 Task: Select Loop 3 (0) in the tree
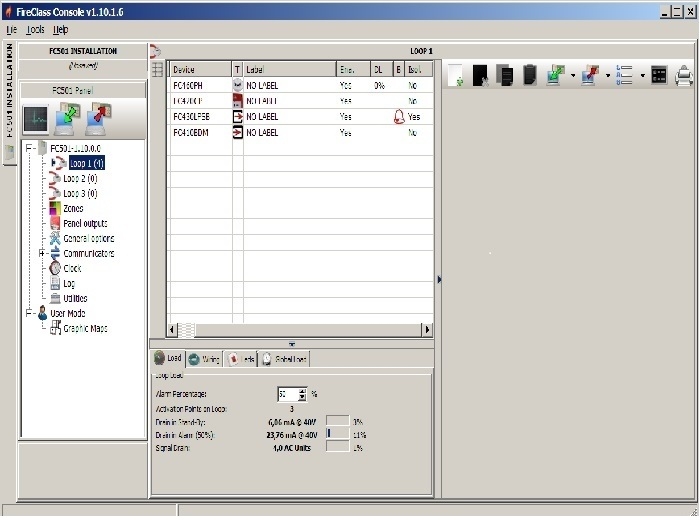(x=80, y=193)
